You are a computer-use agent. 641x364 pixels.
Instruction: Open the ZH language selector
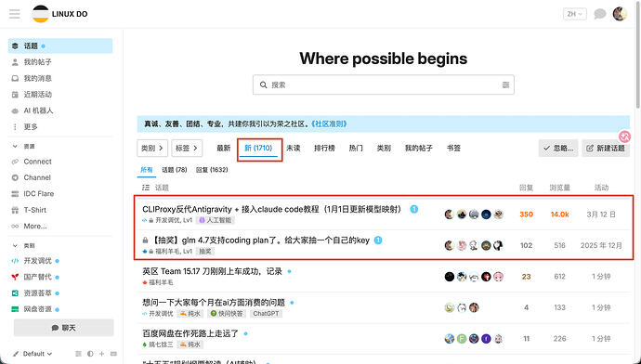pyautogui.click(x=574, y=14)
